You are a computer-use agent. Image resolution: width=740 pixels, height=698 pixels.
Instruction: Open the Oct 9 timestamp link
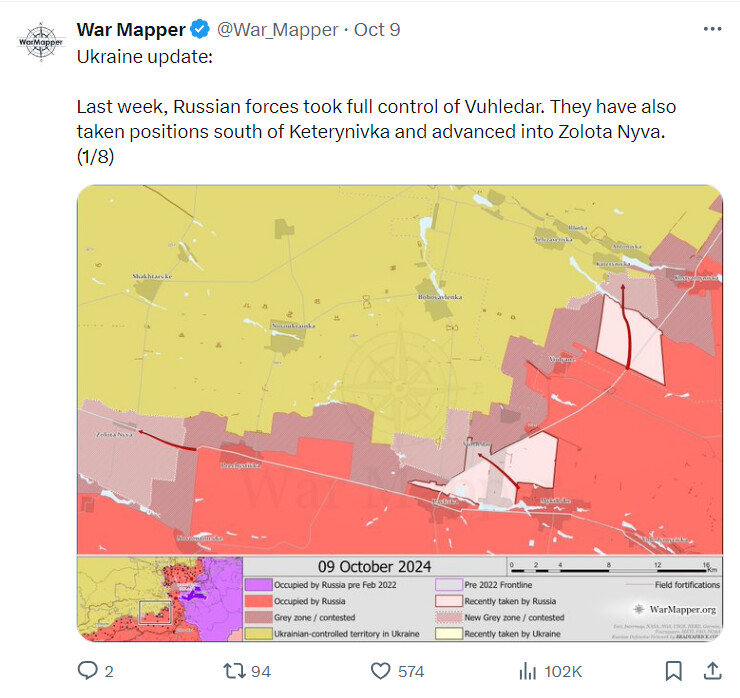click(377, 29)
